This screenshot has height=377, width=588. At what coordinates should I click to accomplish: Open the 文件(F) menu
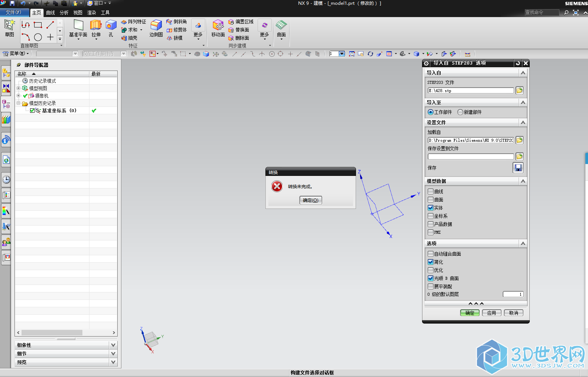pyautogui.click(x=14, y=12)
